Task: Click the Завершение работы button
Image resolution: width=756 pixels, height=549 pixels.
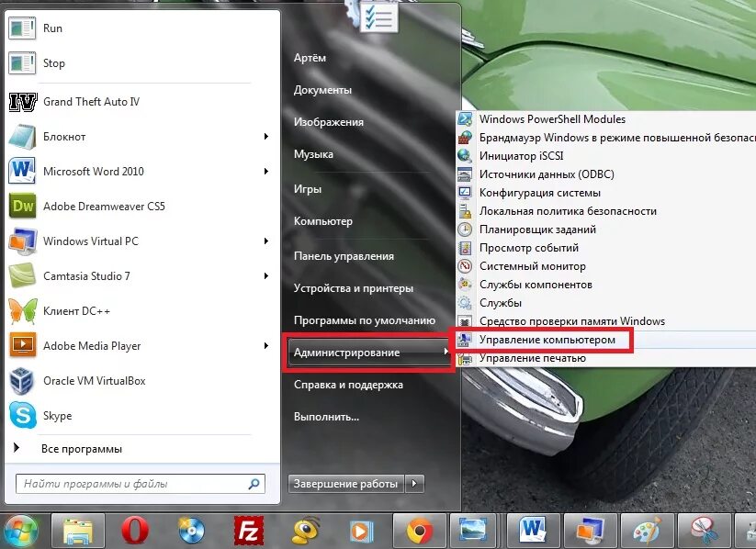Action: (x=346, y=484)
